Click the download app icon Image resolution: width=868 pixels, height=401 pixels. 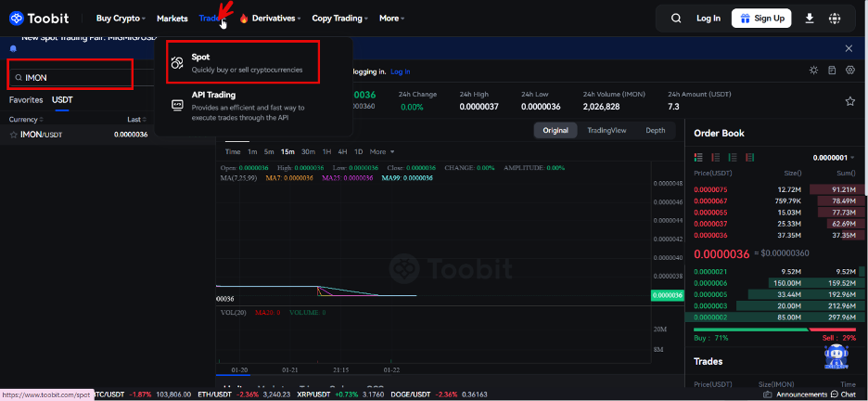[x=810, y=18]
